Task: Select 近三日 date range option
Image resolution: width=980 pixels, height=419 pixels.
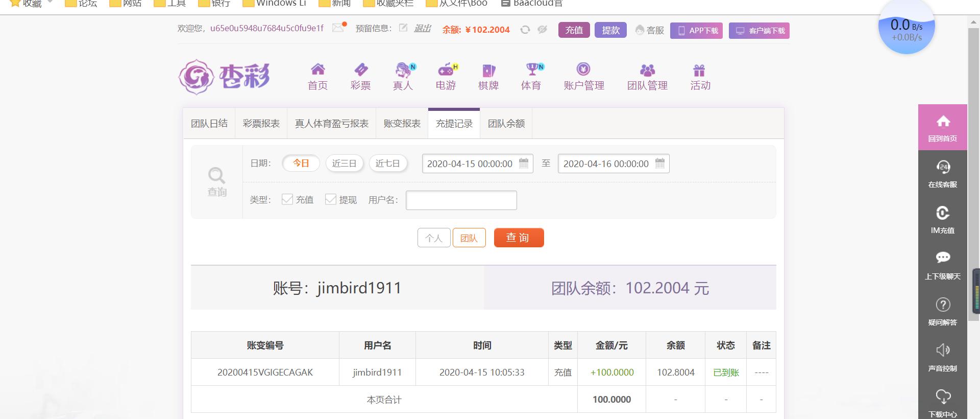Action: (345, 164)
